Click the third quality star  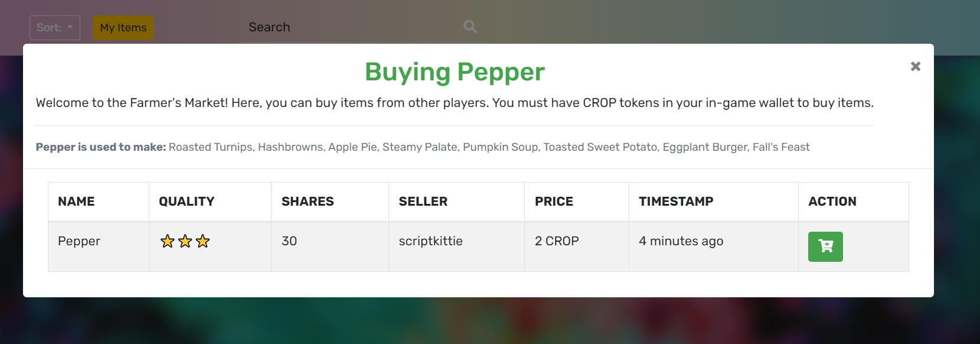point(202,241)
